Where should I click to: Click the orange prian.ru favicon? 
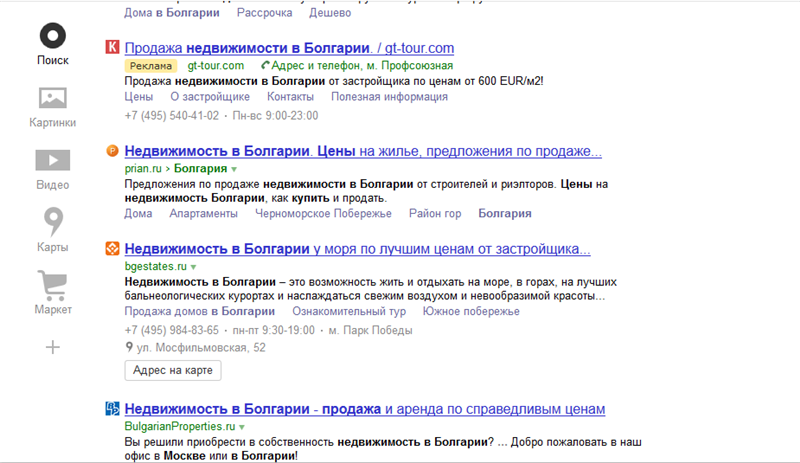click(x=112, y=151)
